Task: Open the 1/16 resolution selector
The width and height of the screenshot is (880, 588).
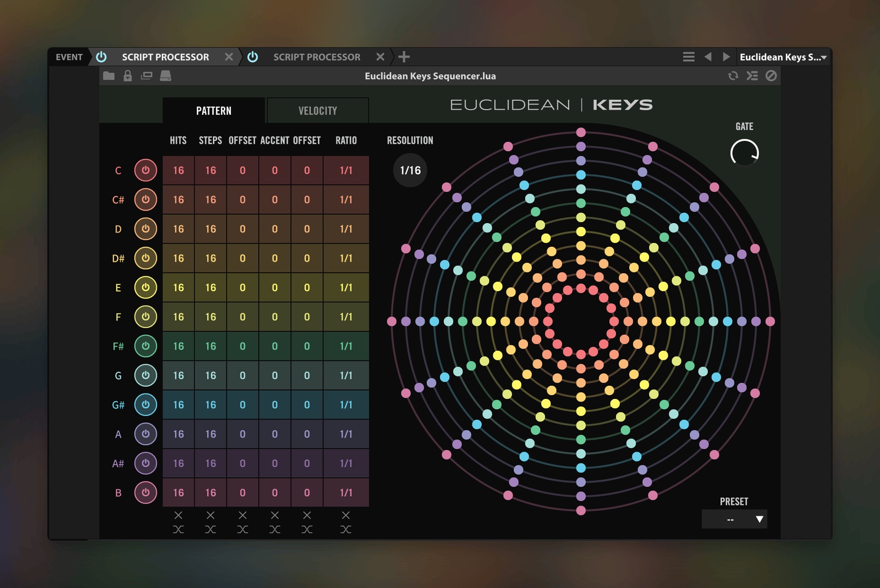Action: coord(410,170)
